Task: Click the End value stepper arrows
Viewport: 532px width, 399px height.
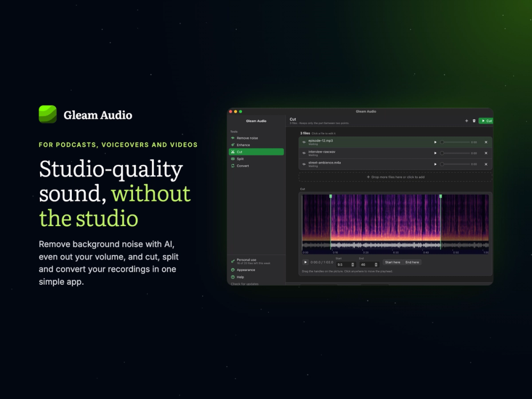Action: (376, 264)
